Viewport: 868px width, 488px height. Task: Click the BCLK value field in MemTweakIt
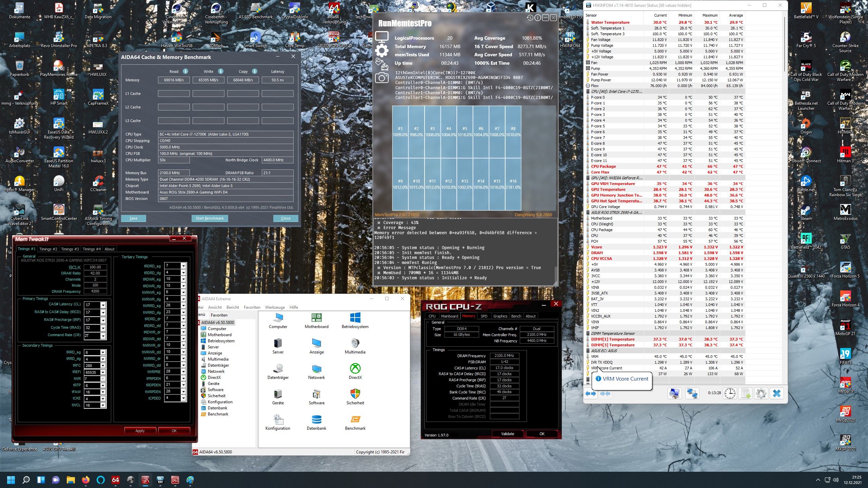[x=95, y=267]
